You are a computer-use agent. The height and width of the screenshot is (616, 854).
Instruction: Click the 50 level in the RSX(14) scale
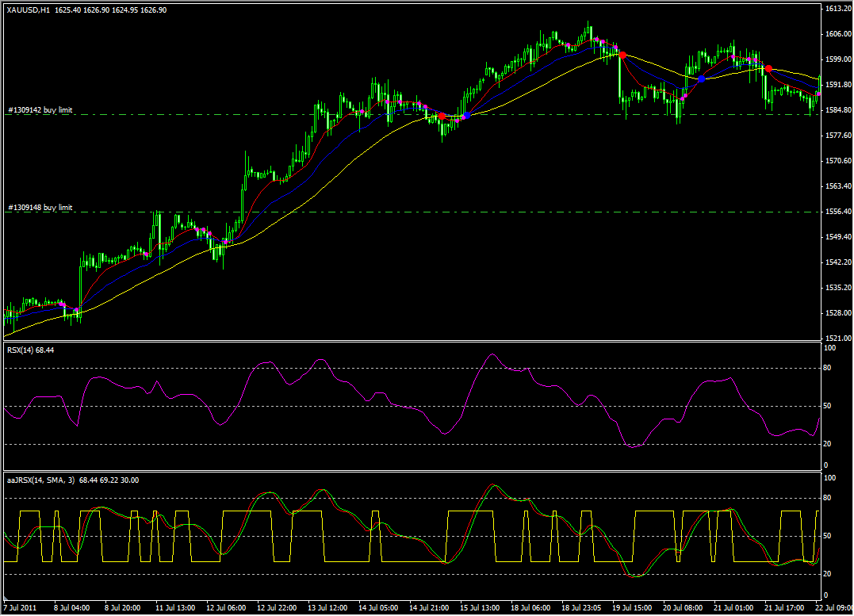point(829,406)
